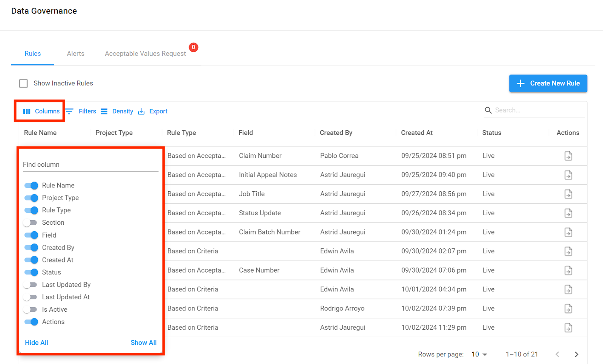The image size is (603, 364).
Task: Toggle off Created At column
Action: coord(31,260)
